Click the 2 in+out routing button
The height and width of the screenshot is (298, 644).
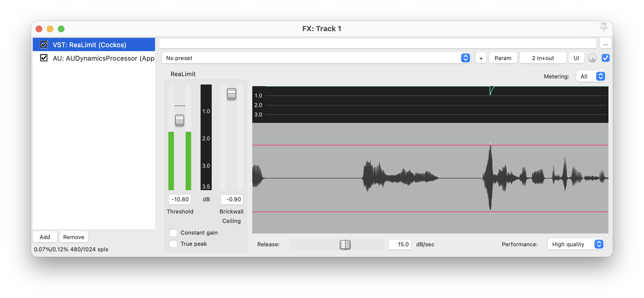tap(543, 58)
